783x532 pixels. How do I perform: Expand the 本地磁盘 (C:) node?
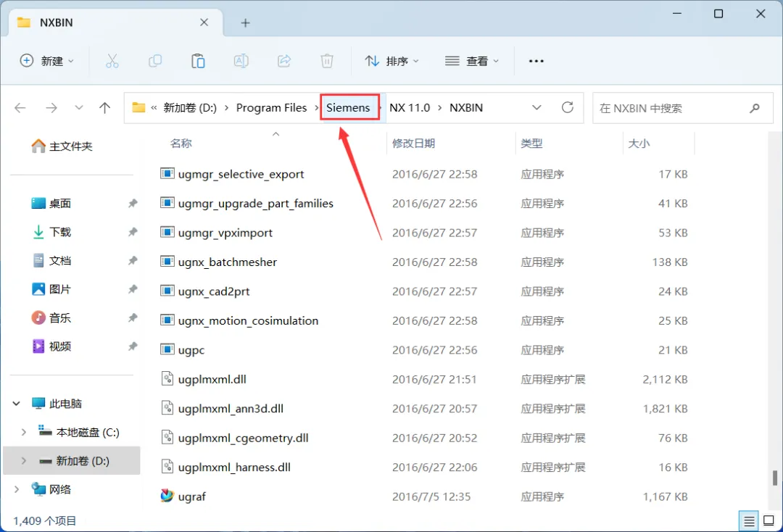click(23, 432)
